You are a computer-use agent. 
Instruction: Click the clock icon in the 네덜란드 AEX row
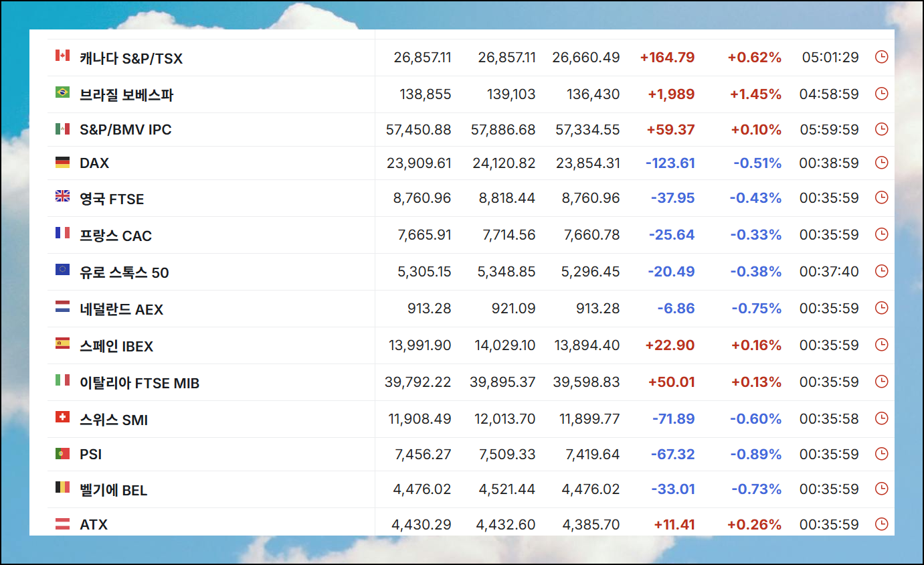881,308
